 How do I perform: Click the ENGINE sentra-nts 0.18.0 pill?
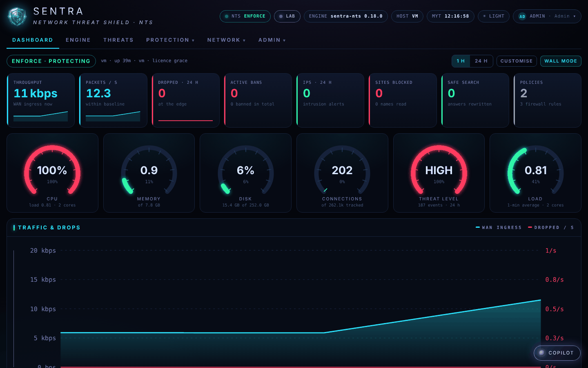(345, 16)
